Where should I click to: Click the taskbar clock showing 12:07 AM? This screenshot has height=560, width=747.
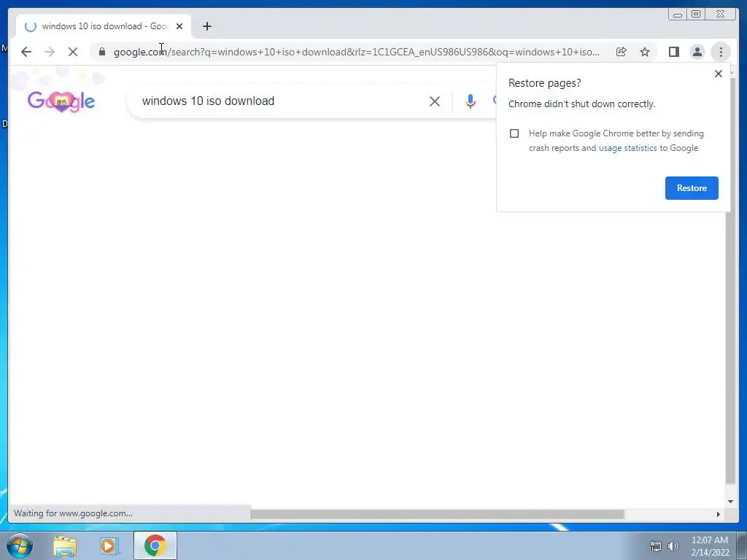point(709,546)
